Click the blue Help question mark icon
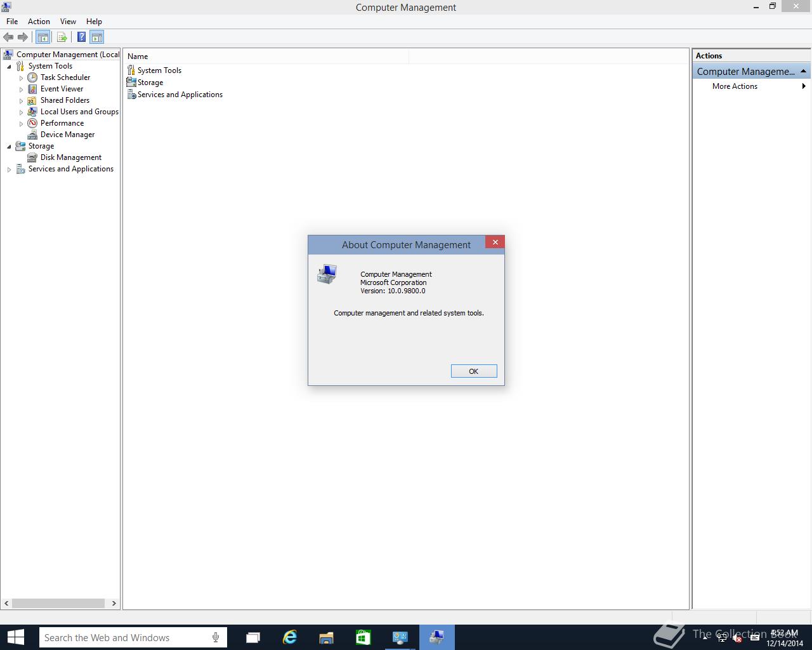This screenshot has height=650, width=812. [81, 37]
